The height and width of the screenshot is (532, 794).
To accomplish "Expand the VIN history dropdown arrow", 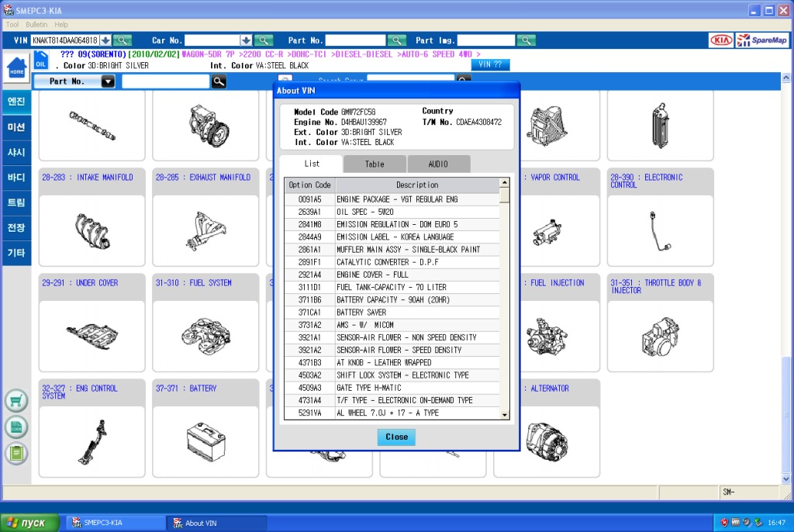I will [105, 40].
